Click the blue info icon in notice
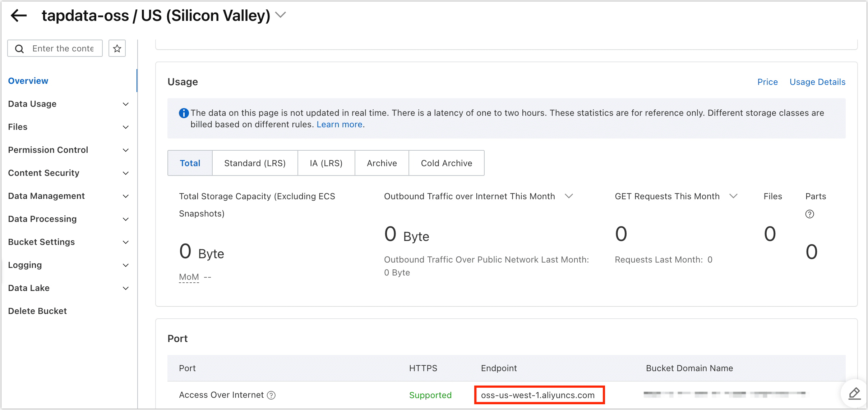The width and height of the screenshot is (868, 410). [x=184, y=113]
